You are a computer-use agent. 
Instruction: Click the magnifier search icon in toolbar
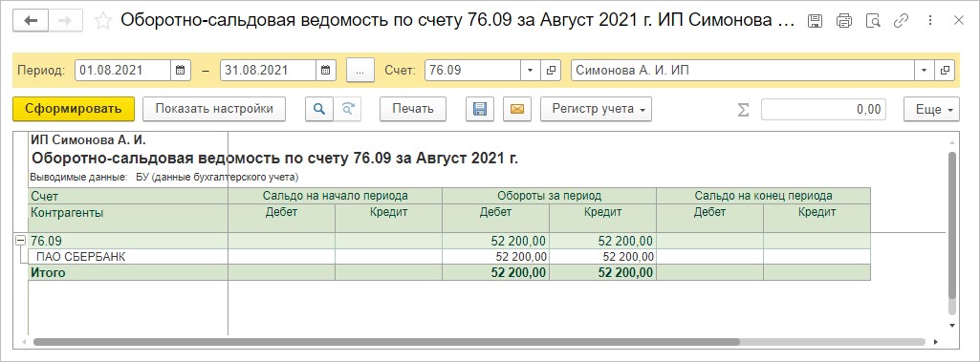click(x=319, y=109)
